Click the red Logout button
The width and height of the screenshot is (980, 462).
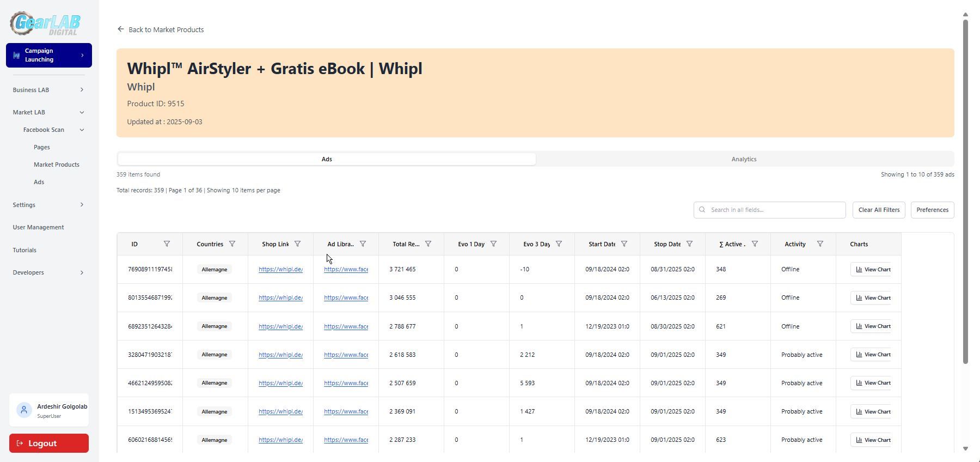tap(49, 443)
